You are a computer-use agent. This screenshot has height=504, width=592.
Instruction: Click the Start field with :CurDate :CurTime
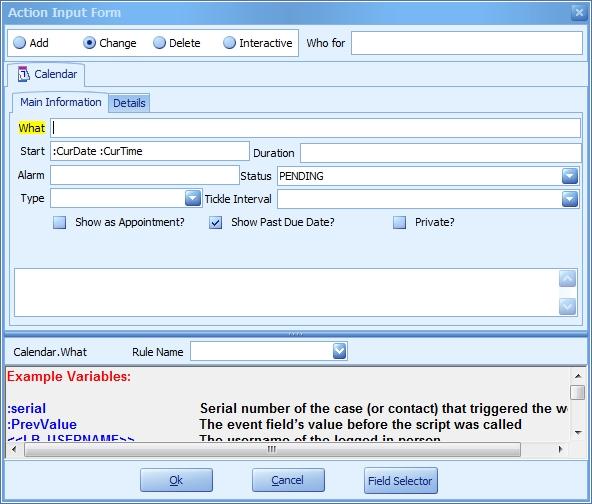[150, 151]
